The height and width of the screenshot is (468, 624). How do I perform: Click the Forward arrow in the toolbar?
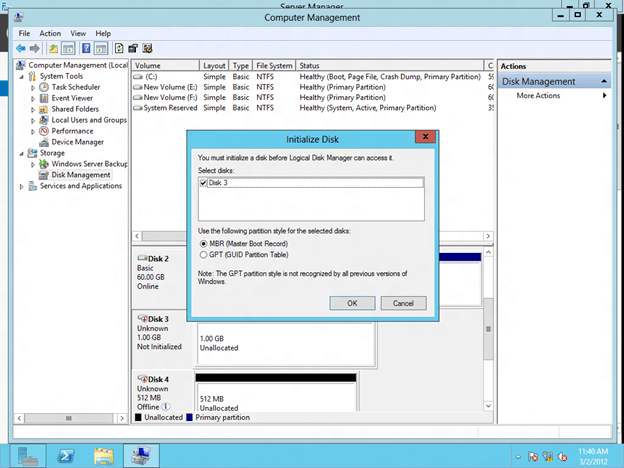coord(35,47)
